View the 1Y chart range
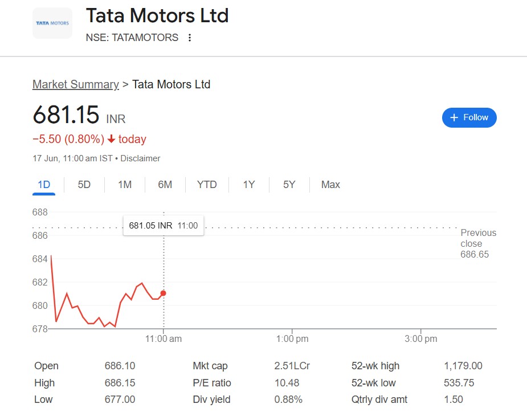 point(249,185)
